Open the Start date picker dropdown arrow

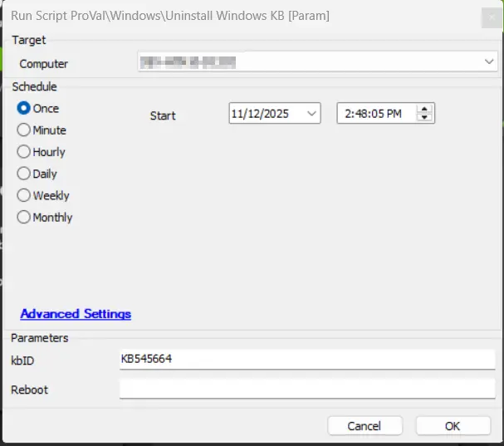[x=311, y=115]
